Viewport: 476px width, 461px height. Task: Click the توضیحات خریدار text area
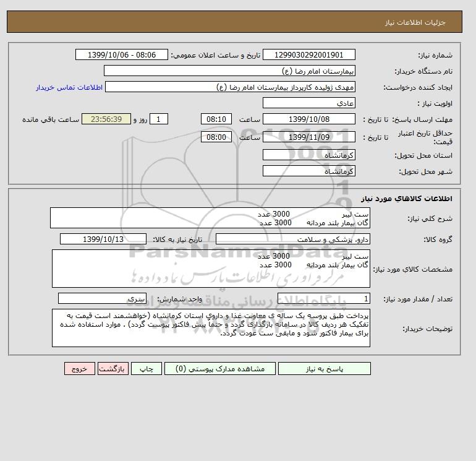pyautogui.click(x=211, y=328)
